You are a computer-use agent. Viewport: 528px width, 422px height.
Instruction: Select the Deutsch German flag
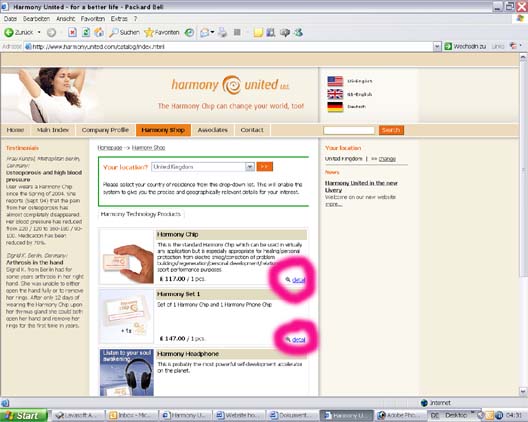click(x=335, y=107)
